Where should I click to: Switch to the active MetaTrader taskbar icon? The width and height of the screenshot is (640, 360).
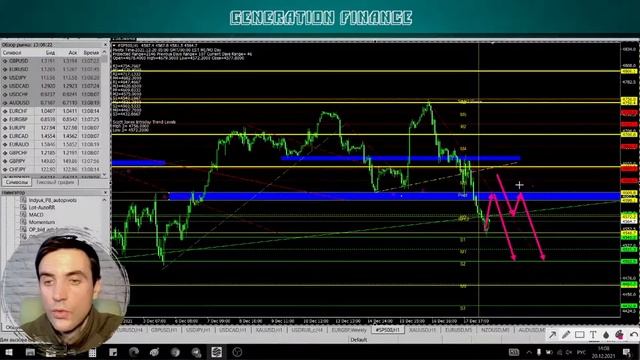pyautogui.click(x=216, y=352)
